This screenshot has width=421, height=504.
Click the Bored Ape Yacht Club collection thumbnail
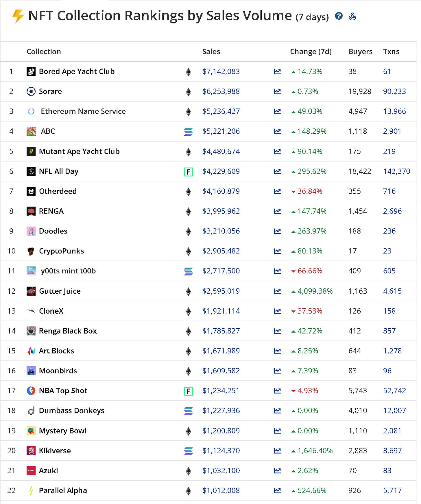pos(31,71)
